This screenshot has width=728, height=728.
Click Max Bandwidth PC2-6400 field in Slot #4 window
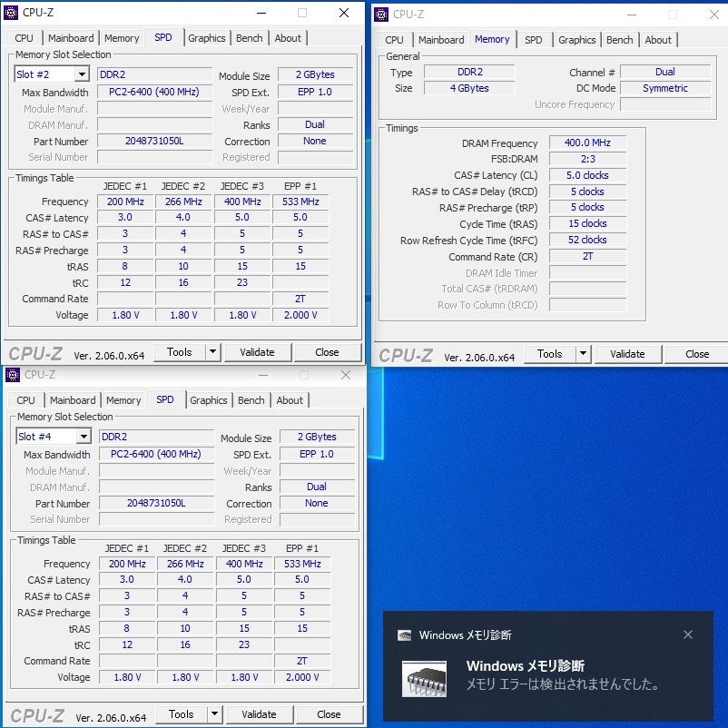(156, 454)
